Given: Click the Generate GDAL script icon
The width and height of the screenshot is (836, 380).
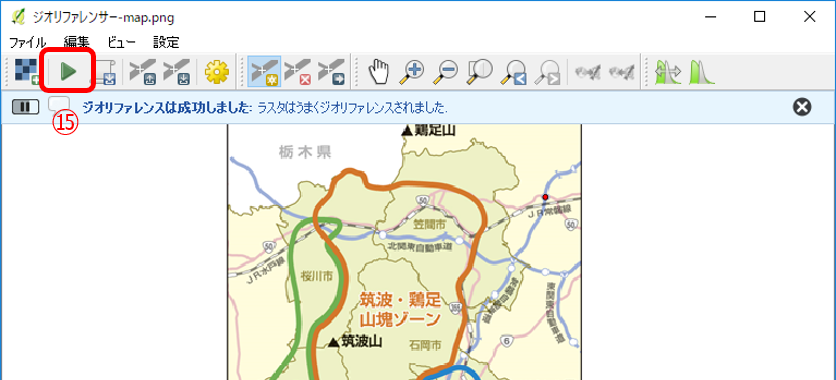Looking at the screenshot, I should 105,71.
